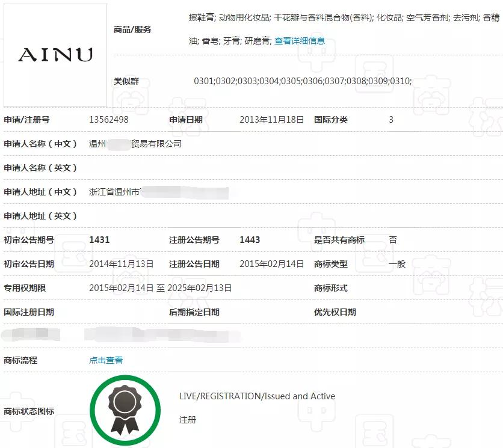This screenshot has width=503, height=448.
Task: Select goods text starting with 擦鞋膏
Action: (x=344, y=29)
